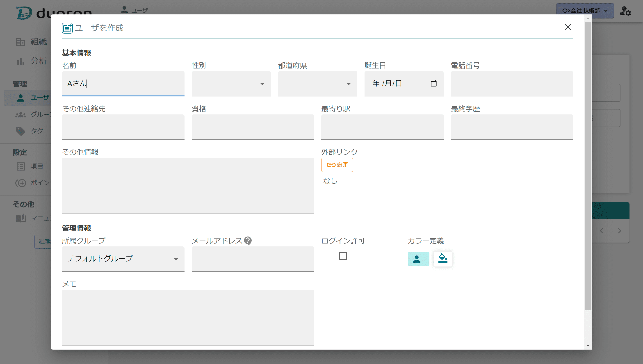This screenshot has height=364, width=643.
Task: Click the 誕生日 date field
Action: (x=404, y=84)
